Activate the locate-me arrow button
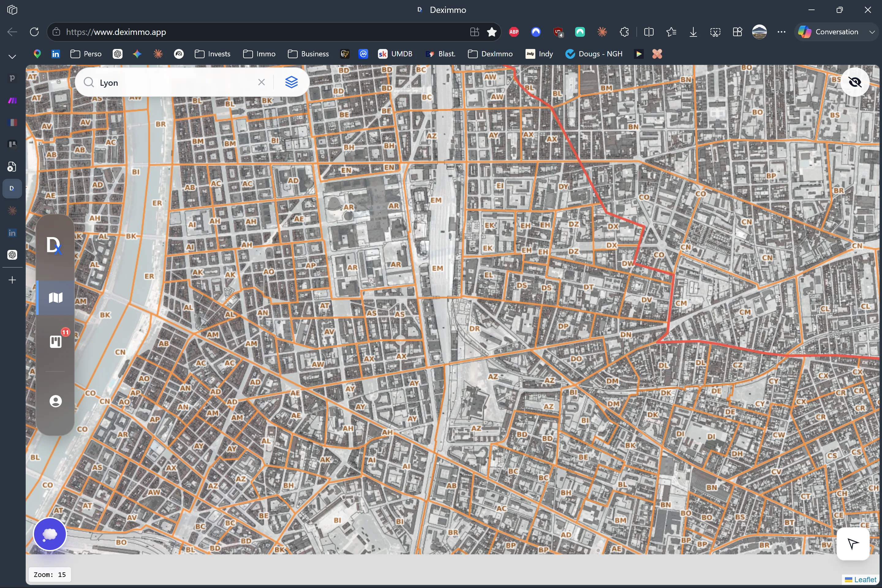 click(853, 544)
